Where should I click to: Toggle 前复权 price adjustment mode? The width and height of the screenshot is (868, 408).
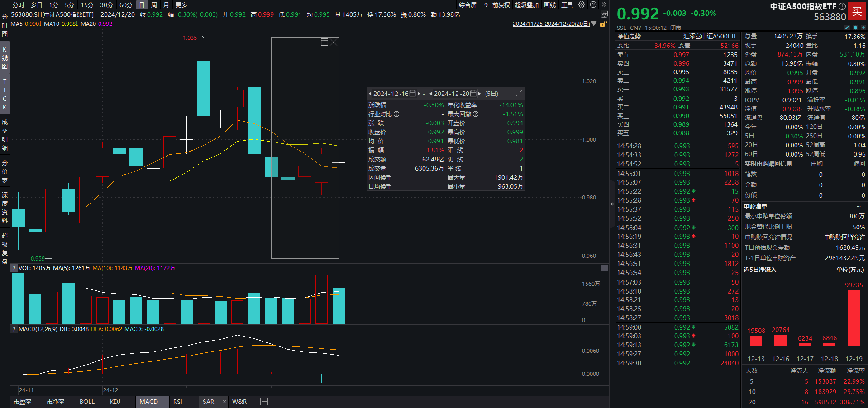click(501, 5)
